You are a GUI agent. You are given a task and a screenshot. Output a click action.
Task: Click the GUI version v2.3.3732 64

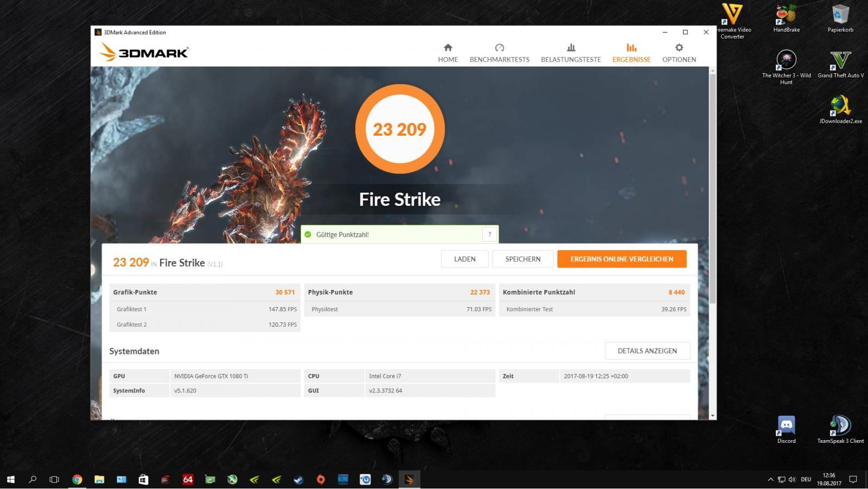(386, 391)
